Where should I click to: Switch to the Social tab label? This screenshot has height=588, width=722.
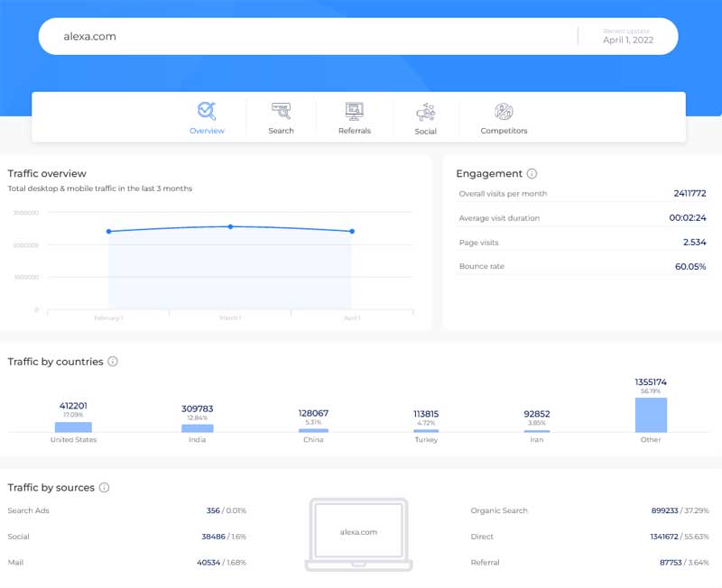point(425,132)
